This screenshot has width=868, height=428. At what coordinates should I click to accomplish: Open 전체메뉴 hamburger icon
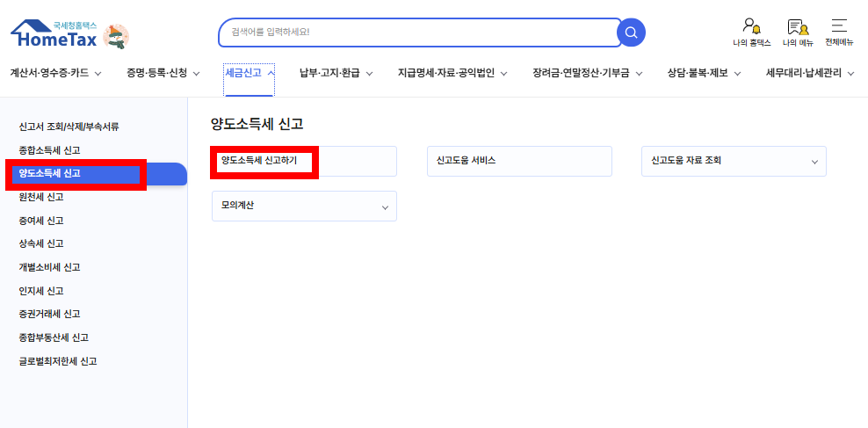[x=839, y=32]
